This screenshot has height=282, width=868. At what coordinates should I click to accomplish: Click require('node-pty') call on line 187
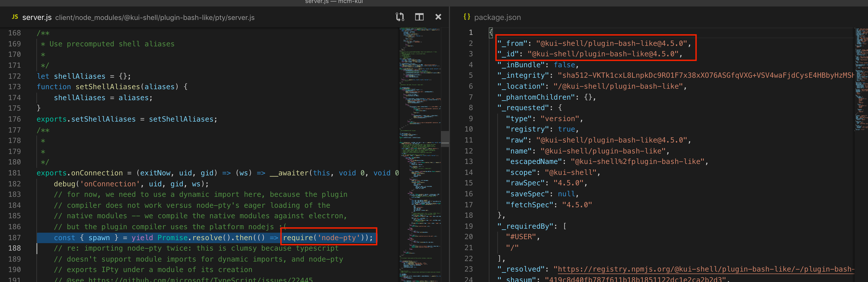328,238
